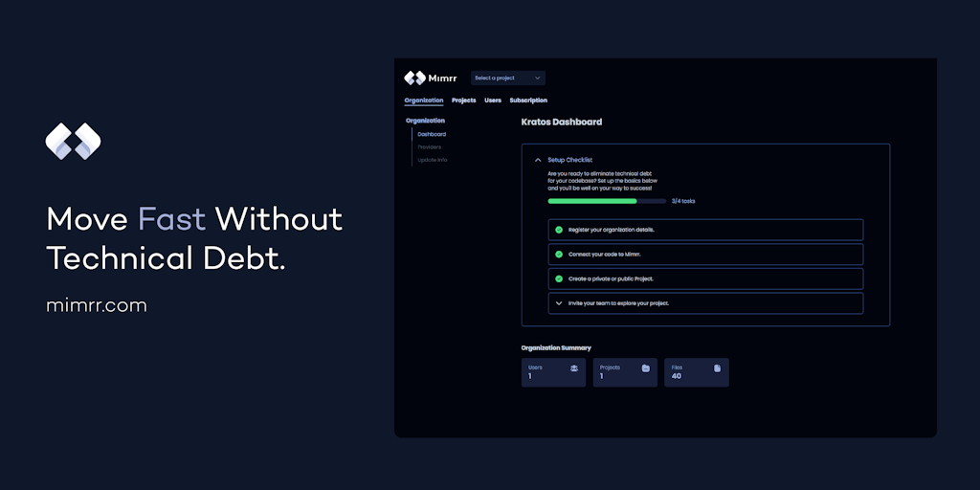Click the Setup Checklist title text
Viewport: 980px width, 490px height.
[x=570, y=160]
